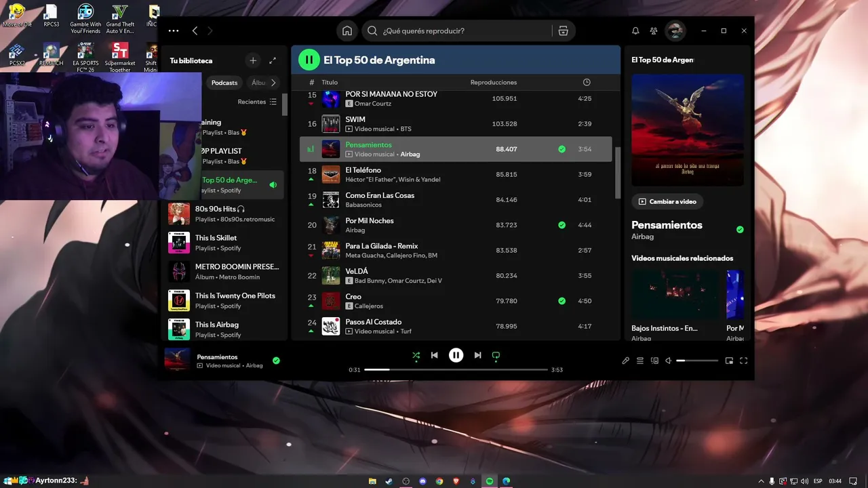Screen dimensions: 868x488
Task: Open the mini player
Action: pos(730,361)
